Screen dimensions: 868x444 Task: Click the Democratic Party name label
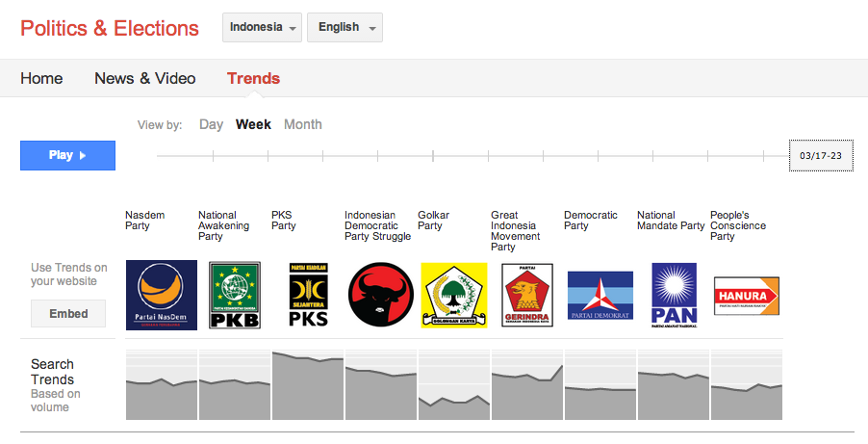[x=591, y=220]
